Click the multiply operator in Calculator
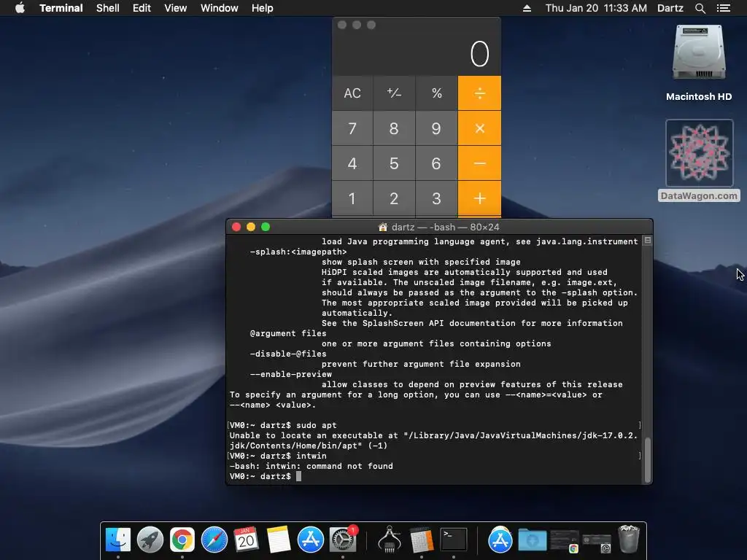The image size is (747, 560). point(480,128)
